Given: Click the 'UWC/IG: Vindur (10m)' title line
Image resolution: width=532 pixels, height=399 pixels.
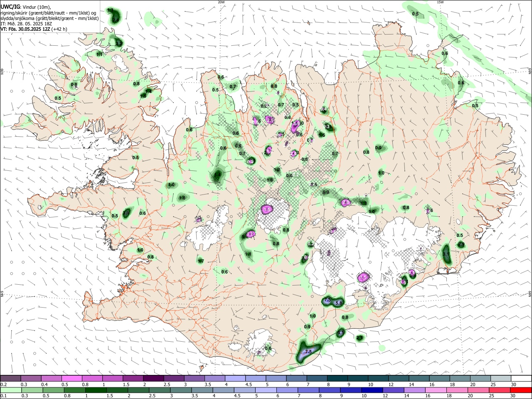Looking at the screenshot, I should 26,7.
